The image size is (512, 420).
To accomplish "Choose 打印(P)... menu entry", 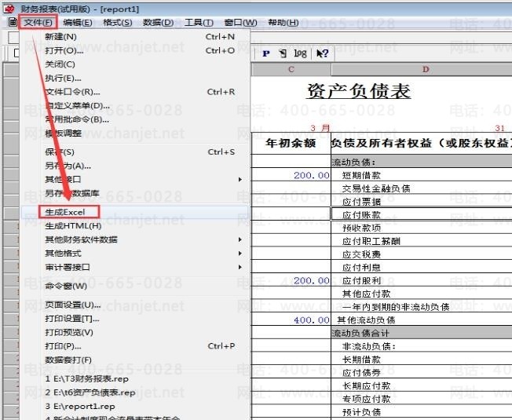I will (x=135, y=346).
